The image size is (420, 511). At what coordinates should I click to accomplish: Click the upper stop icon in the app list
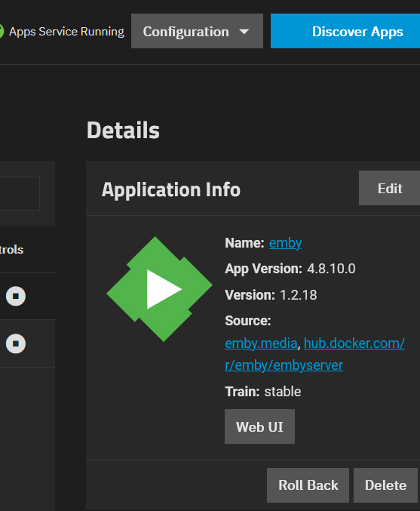[x=16, y=296]
